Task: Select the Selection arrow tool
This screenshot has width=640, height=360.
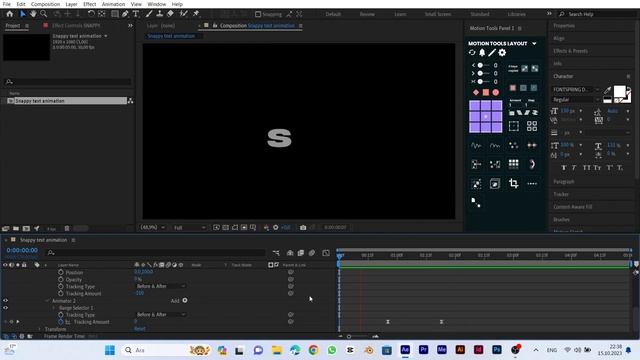Action: tap(23, 14)
